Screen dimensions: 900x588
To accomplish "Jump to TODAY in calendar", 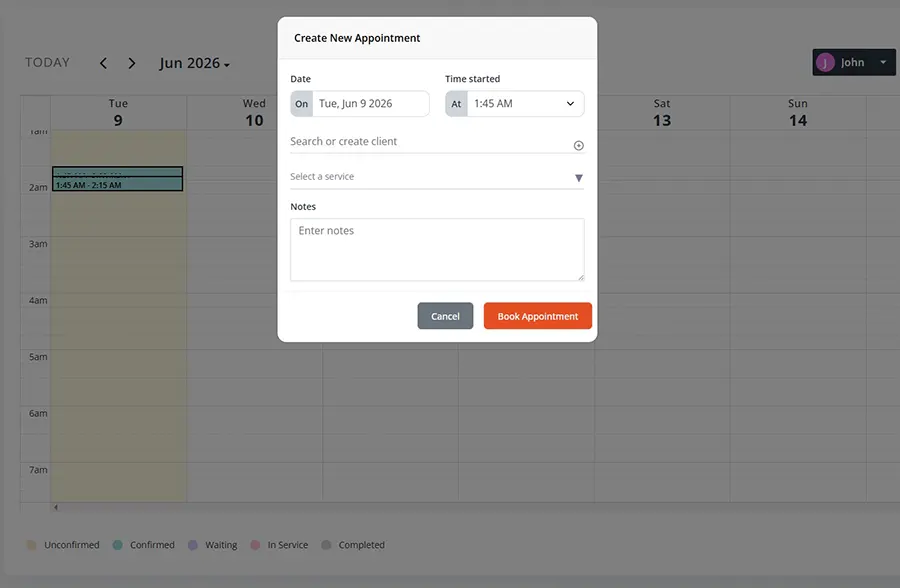I will click(47, 63).
